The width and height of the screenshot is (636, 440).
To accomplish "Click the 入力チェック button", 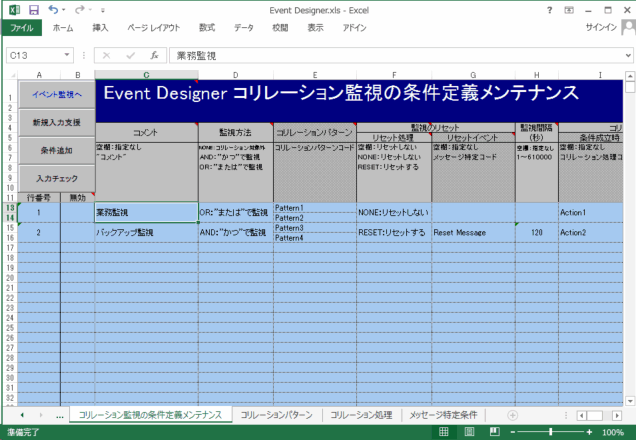I will pyautogui.click(x=57, y=178).
